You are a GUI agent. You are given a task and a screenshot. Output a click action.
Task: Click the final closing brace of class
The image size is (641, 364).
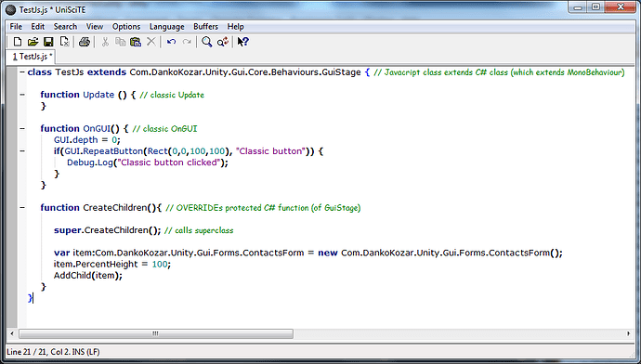[x=30, y=298]
